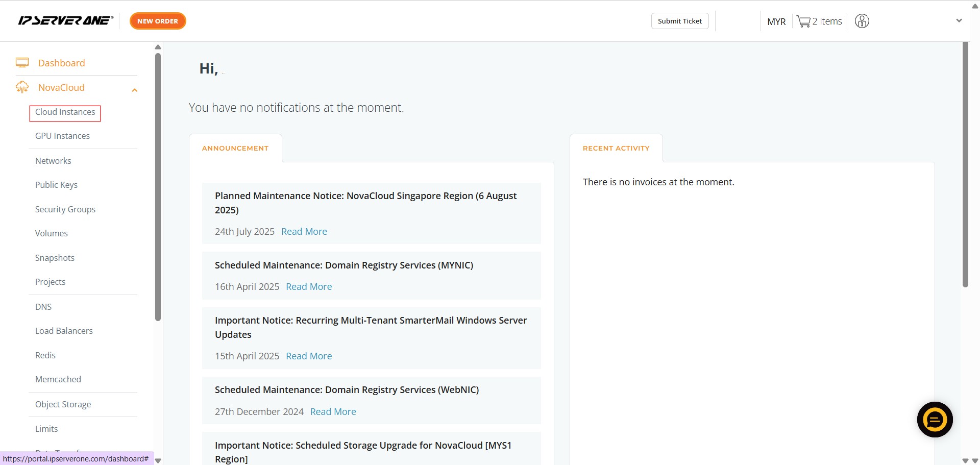The height and width of the screenshot is (465, 980).
Task: Read More on MYNIC maintenance announcement
Action: [x=309, y=286]
